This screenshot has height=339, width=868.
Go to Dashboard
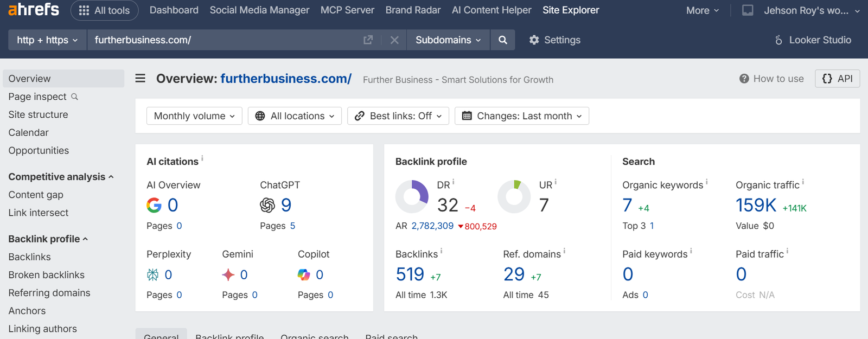tap(174, 10)
